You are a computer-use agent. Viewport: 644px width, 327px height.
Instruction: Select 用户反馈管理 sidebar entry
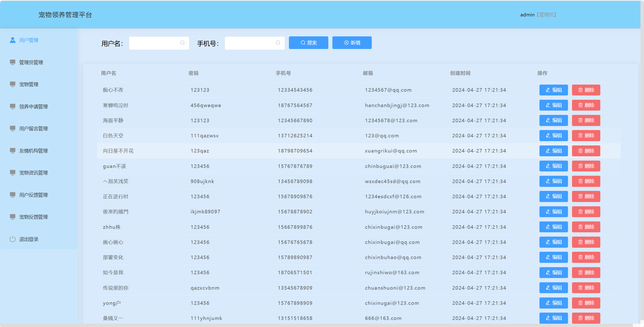coord(33,195)
